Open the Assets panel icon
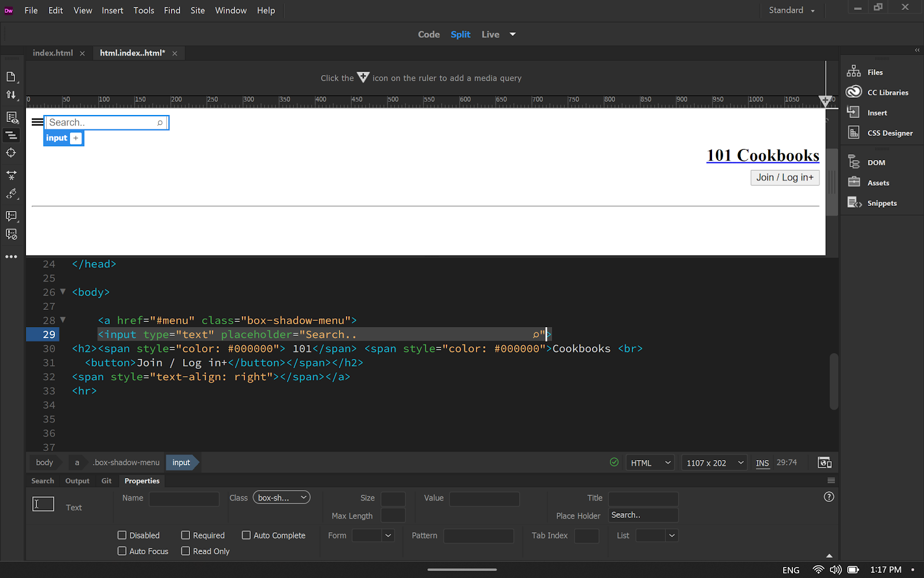Image resolution: width=924 pixels, height=578 pixels. tap(854, 182)
